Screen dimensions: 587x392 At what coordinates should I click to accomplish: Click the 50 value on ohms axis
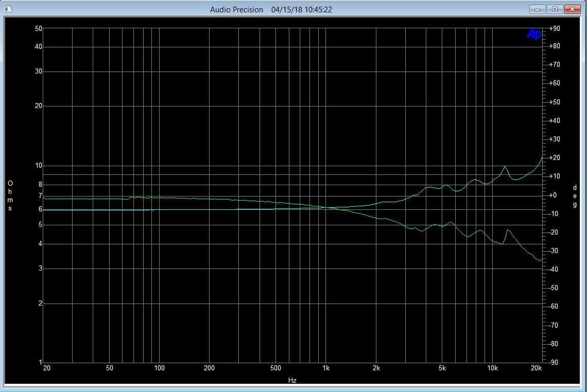39,28
